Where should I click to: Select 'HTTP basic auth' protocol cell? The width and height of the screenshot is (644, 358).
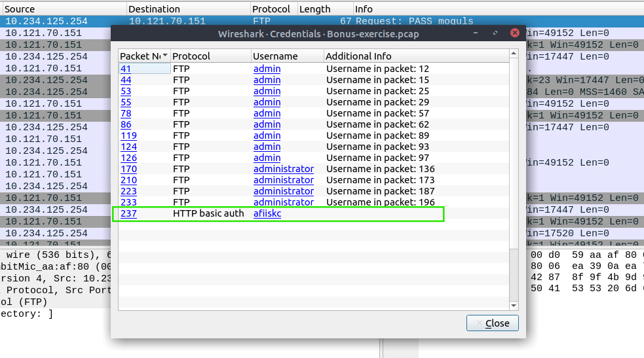(208, 213)
